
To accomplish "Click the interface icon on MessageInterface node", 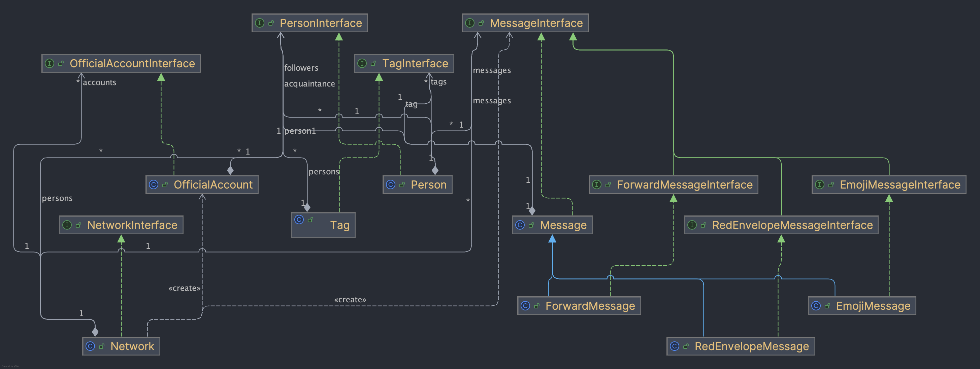I will pyautogui.click(x=470, y=23).
